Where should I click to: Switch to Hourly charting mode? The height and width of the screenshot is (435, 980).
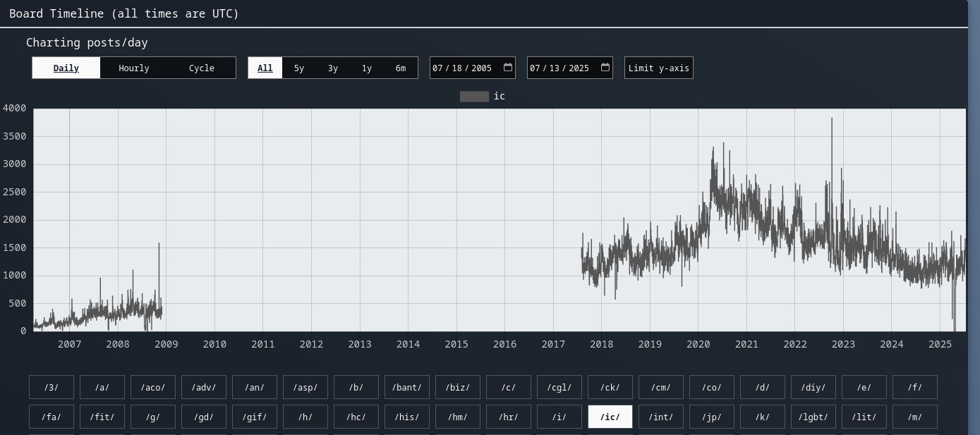[134, 68]
